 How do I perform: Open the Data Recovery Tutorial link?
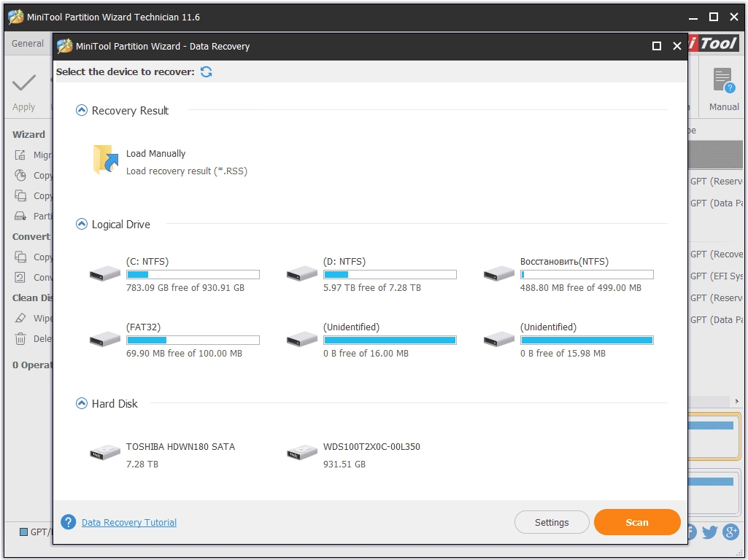pyautogui.click(x=128, y=522)
